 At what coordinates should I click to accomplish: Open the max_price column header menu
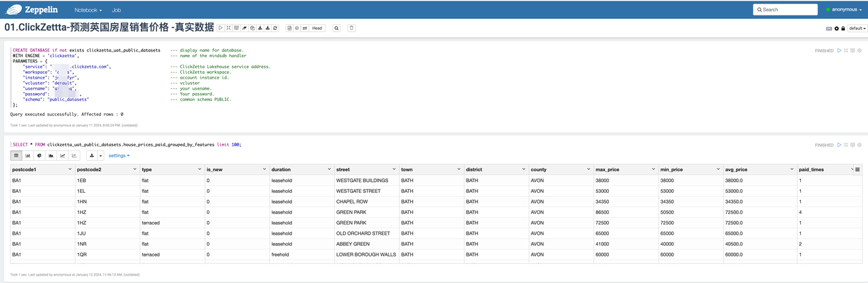652,170
